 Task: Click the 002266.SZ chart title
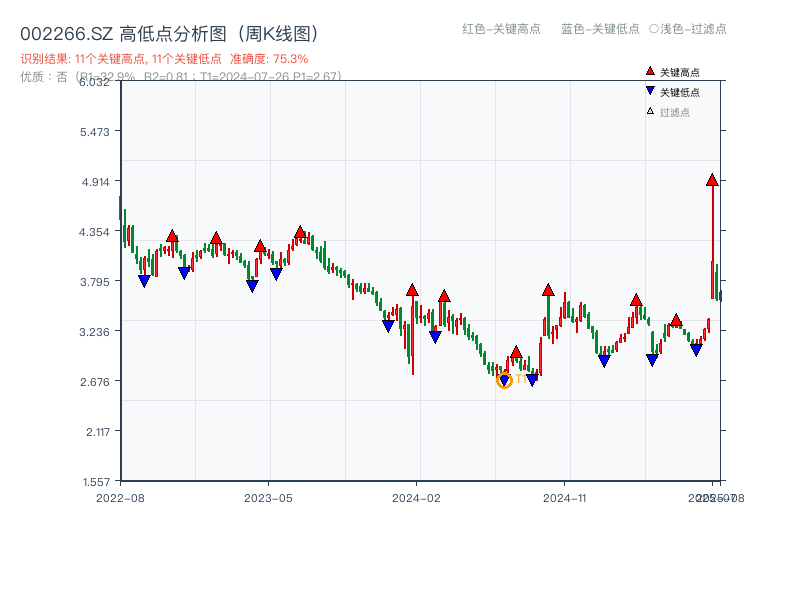(169, 34)
